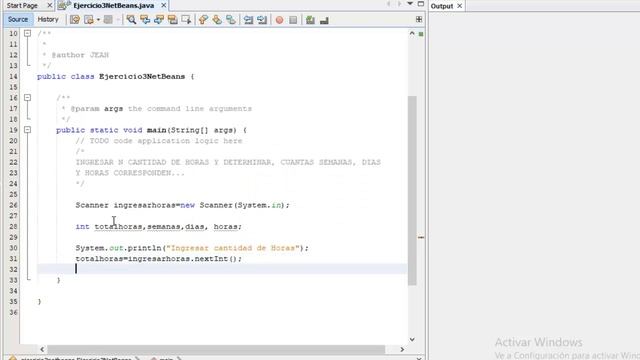Toggle Bookmark icon in editor toolbar
Viewport: 640px width, 360px height.
[231, 20]
